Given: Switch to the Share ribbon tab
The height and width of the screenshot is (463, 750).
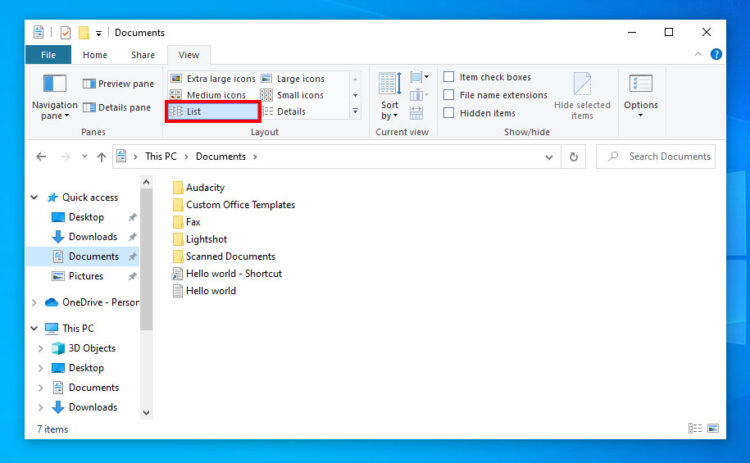Looking at the screenshot, I should (x=142, y=55).
